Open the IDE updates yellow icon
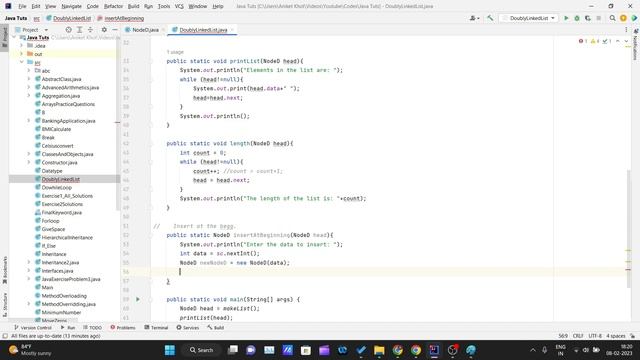 (x=623, y=18)
